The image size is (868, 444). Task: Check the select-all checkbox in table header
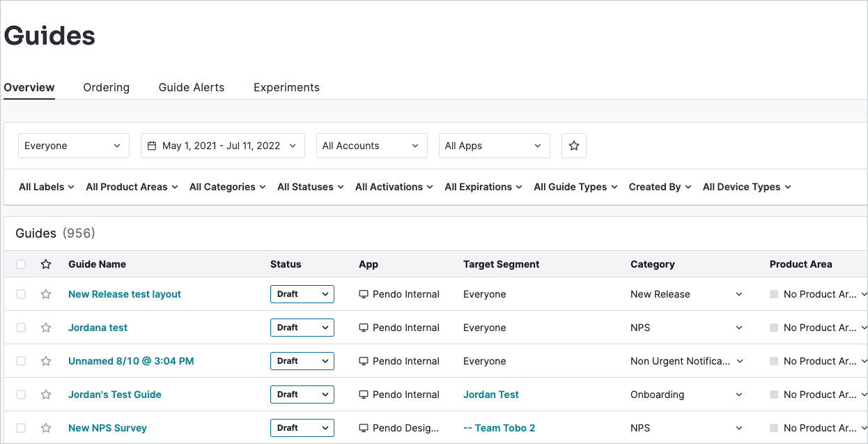21,264
